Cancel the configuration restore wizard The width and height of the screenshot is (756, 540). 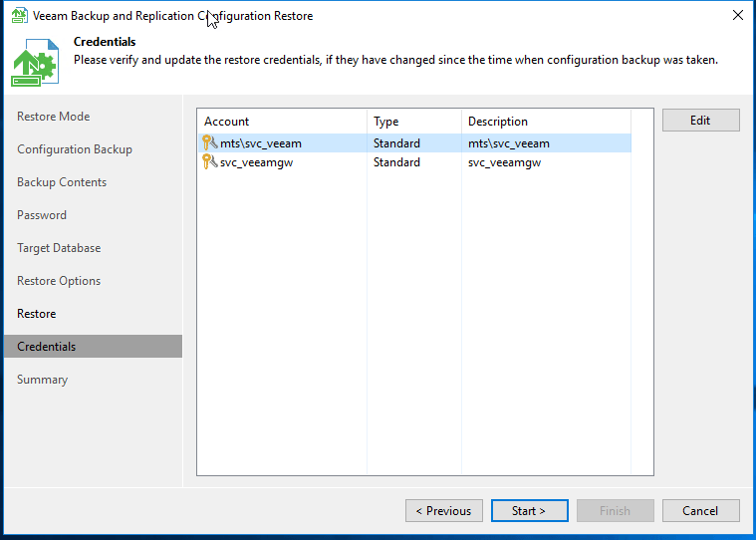(x=700, y=511)
